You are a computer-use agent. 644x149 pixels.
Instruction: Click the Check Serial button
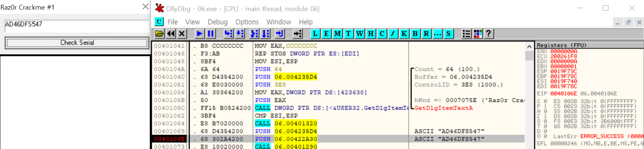(x=77, y=43)
